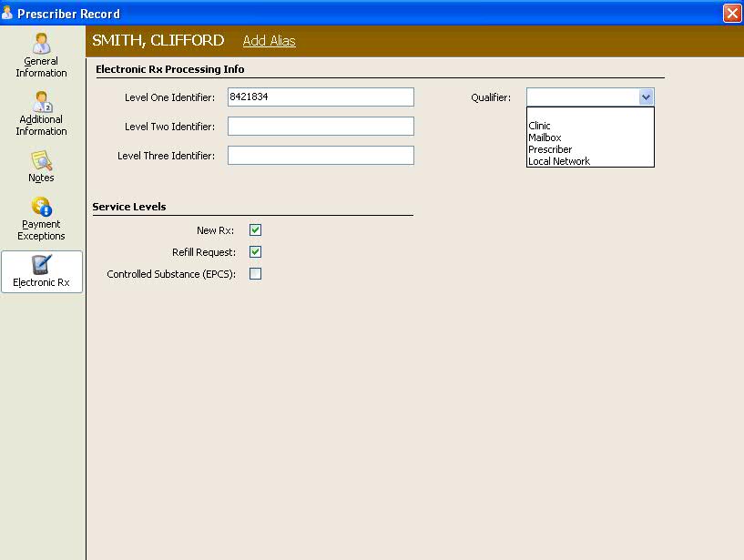Click into the Level One Identifier field
Viewport: 744px width, 560px height.
[321, 97]
